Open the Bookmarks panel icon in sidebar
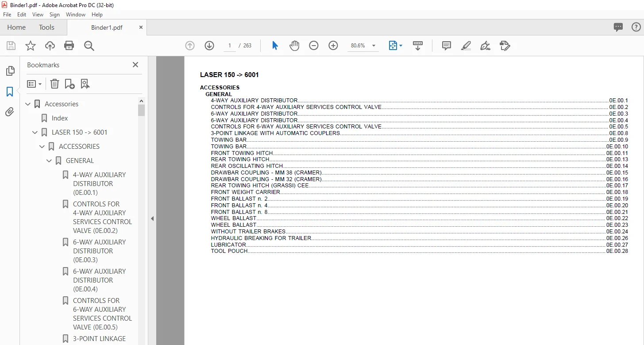This screenshot has width=644, height=345. click(x=10, y=92)
